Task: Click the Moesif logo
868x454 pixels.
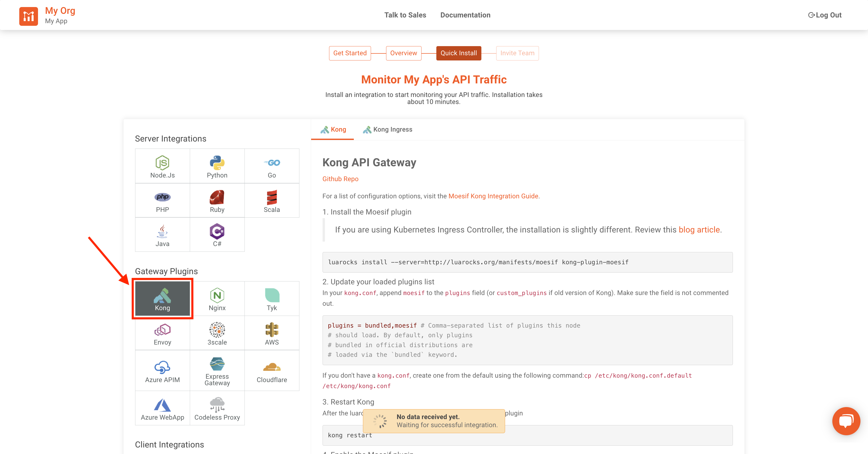Action: [x=28, y=16]
